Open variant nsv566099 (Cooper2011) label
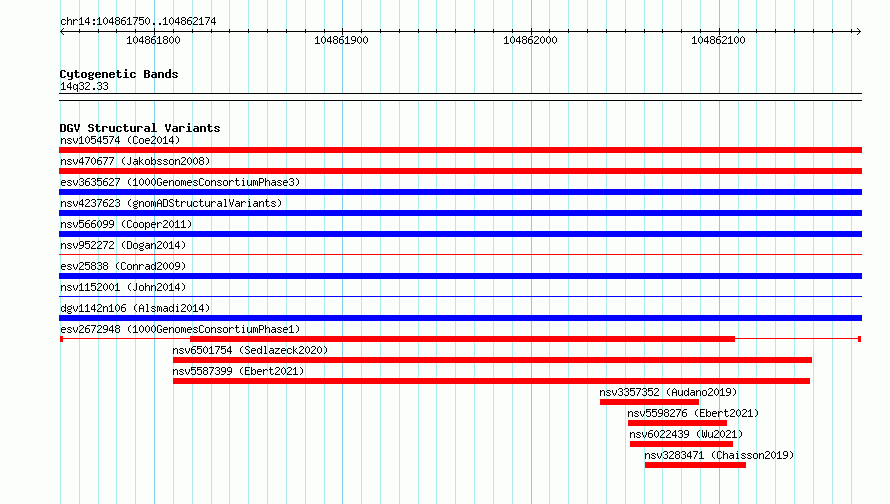The height and width of the screenshot is (504, 890). [126, 224]
